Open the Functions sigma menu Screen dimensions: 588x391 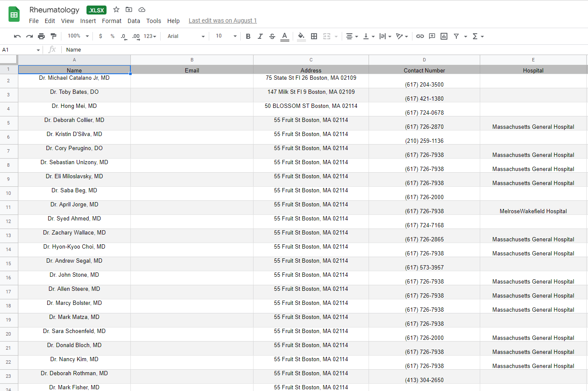point(478,36)
